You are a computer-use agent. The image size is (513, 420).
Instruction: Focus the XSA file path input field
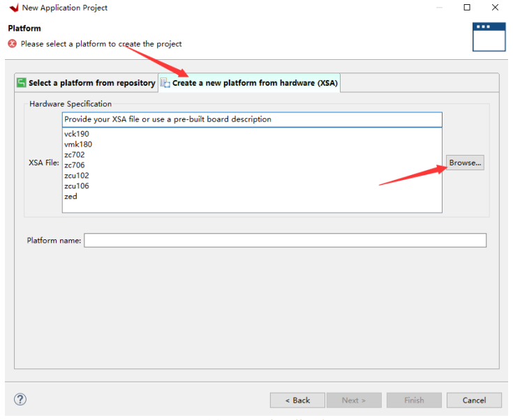point(252,119)
